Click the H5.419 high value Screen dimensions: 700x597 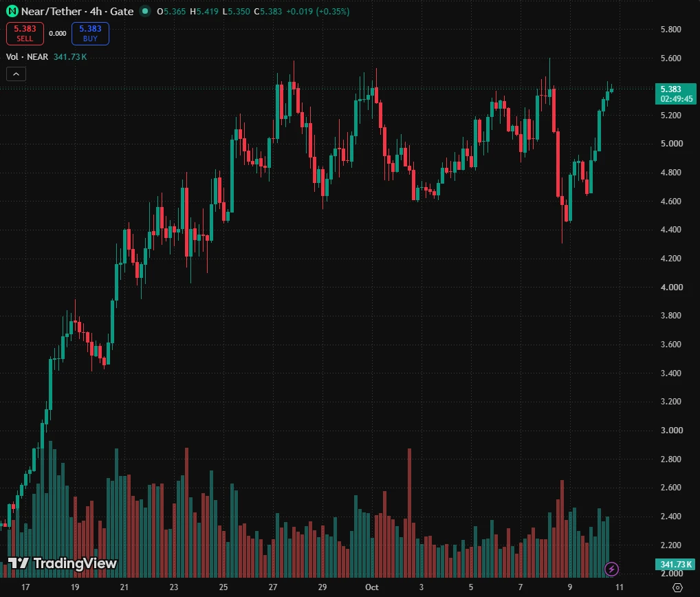click(204, 11)
